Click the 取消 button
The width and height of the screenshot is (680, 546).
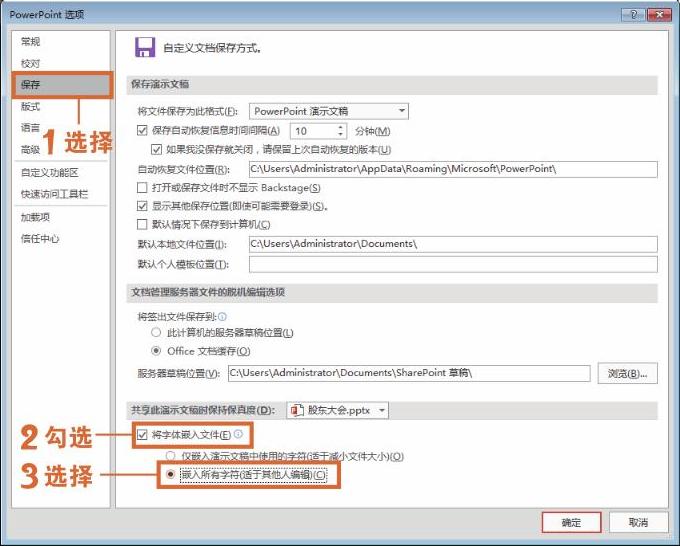[638, 522]
